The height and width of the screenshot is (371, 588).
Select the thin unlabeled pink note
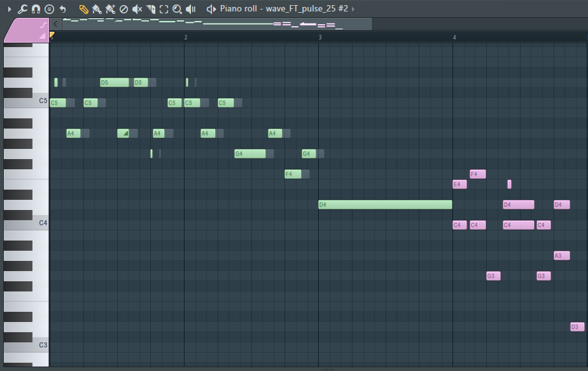tap(509, 184)
